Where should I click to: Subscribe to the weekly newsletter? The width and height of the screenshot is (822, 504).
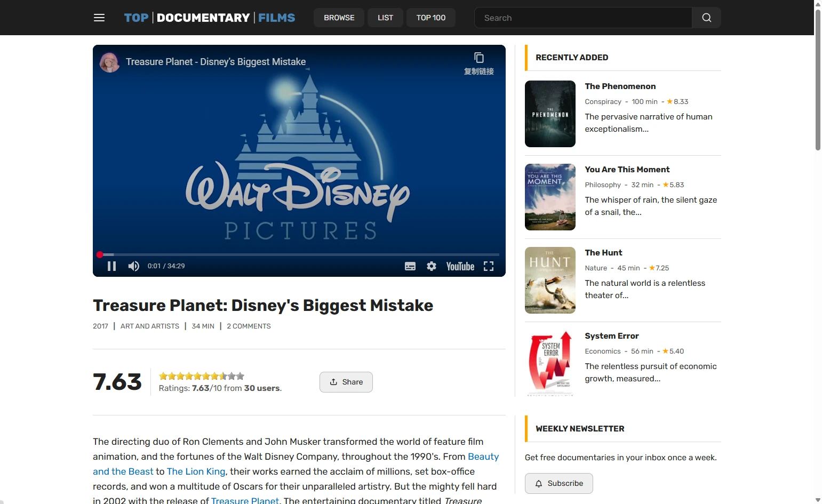(x=558, y=483)
